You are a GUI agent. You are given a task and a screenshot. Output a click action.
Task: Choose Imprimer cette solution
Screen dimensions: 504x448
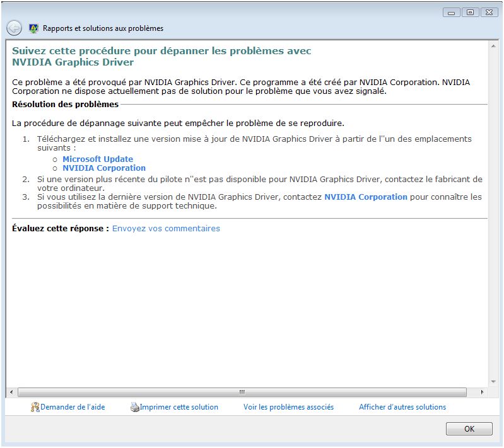(x=179, y=407)
